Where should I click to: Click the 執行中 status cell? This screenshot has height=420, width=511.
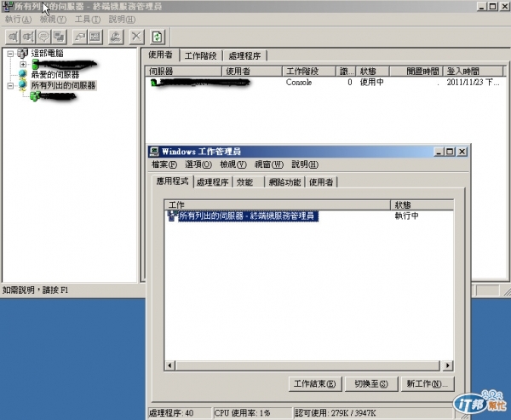pyautogui.click(x=407, y=216)
